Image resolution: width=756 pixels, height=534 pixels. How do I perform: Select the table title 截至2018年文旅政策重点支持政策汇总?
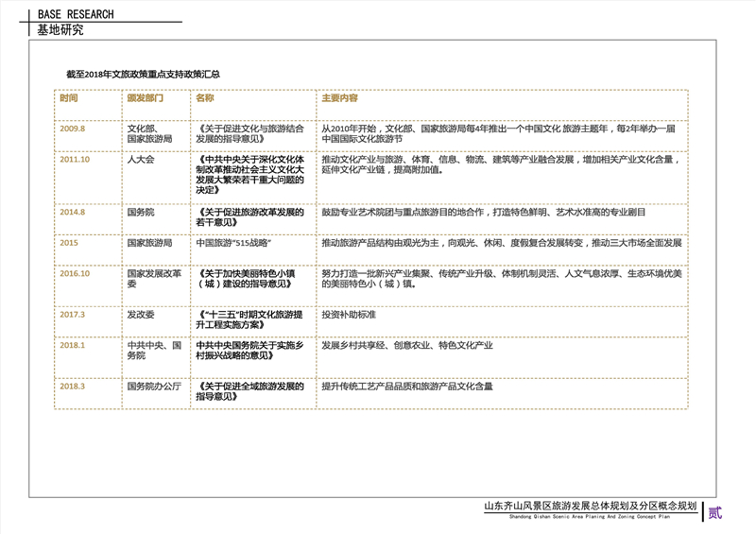pyautogui.click(x=144, y=75)
